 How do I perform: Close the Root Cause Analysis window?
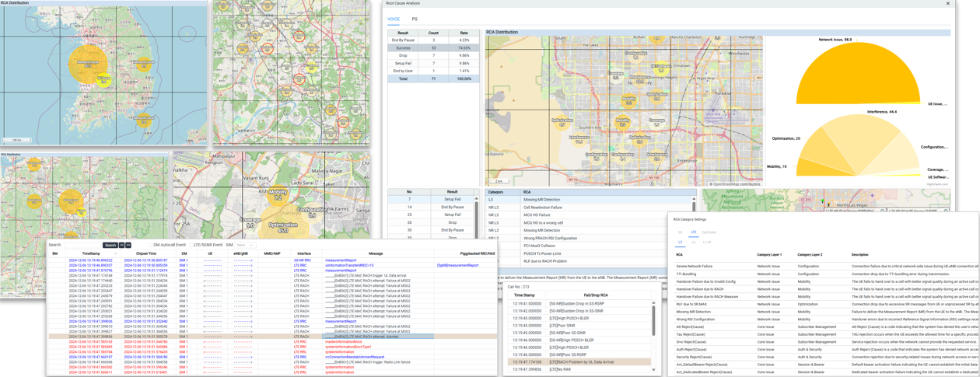[x=947, y=3]
